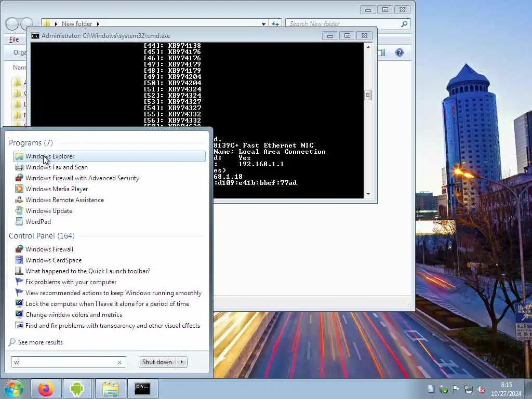Click the Shut down button

pos(157,362)
